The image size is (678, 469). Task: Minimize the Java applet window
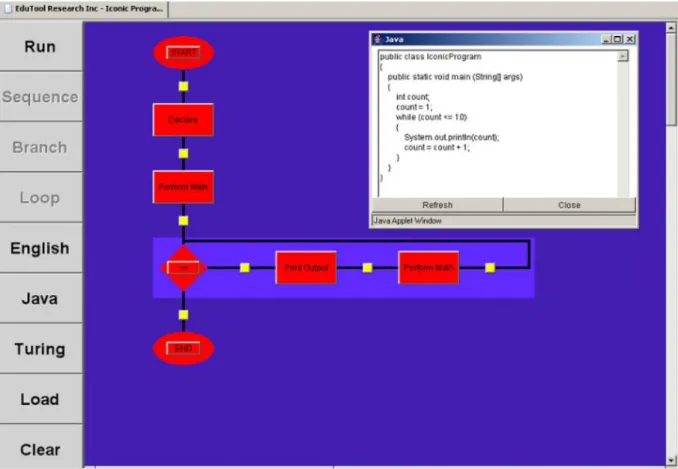tap(606, 39)
